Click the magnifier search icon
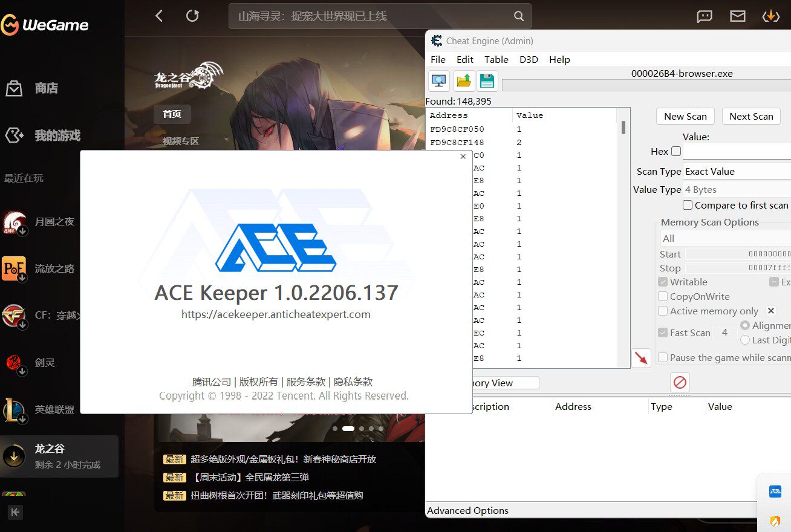The height and width of the screenshot is (532, 791). coord(518,16)
